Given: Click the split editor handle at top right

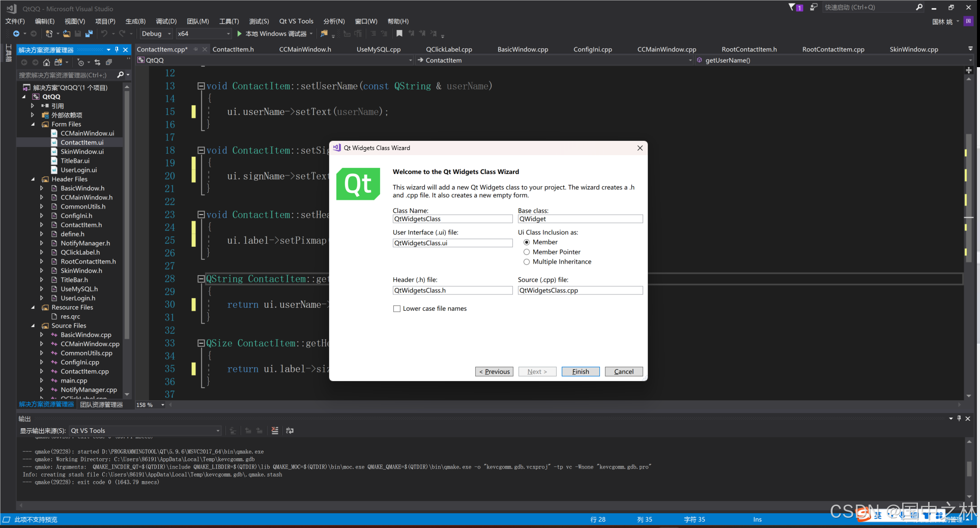Looking at the screenshot, I should [969, 70].
